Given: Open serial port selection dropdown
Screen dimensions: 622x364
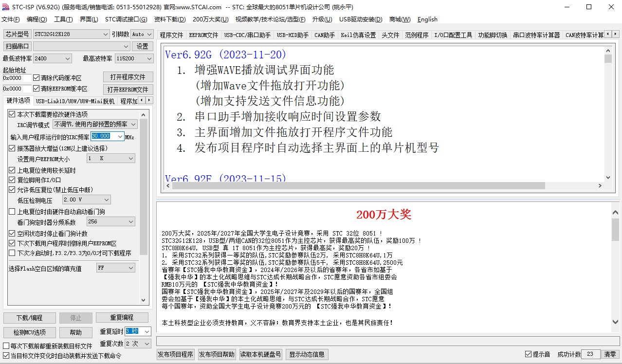Looking at the screenshot, I should (x=81, y=46).
